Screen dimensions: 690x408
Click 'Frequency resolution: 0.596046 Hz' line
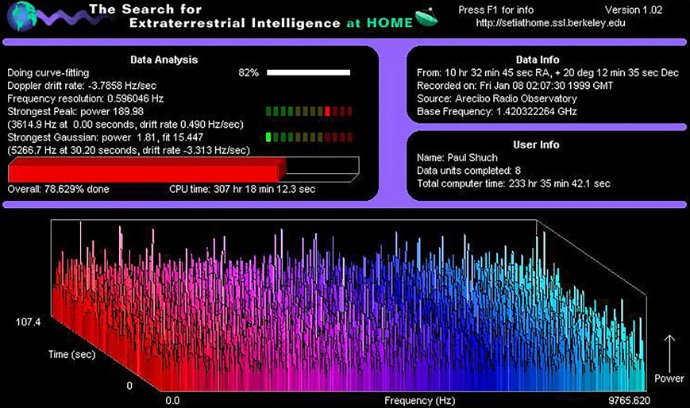[85, 99]
